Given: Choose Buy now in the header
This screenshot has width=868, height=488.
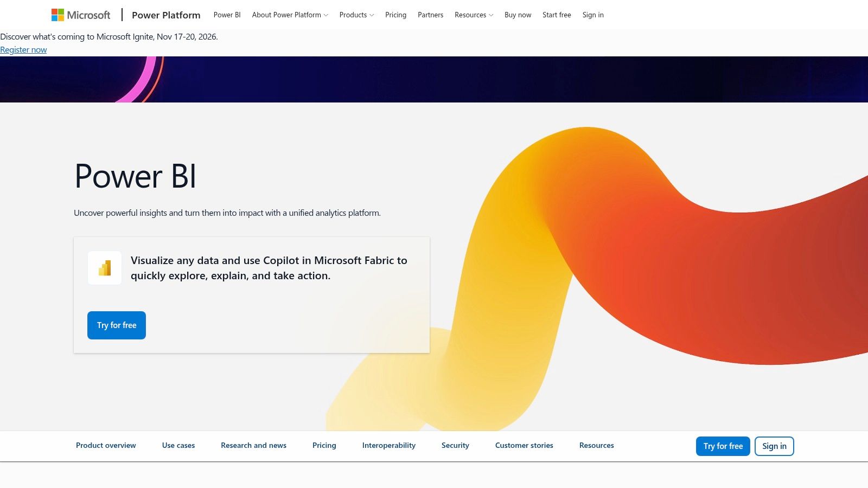Looking at the screenshot, I should pos(518,15).
